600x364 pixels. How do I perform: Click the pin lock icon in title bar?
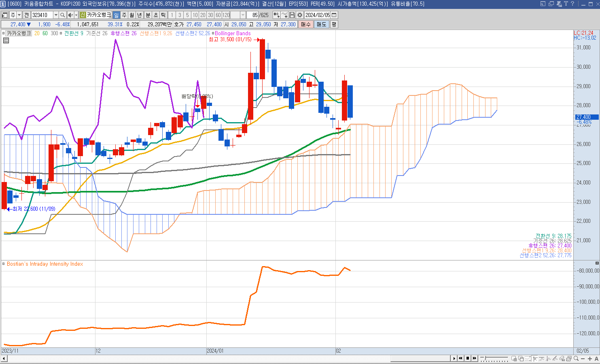pyautogui.click(x=560, y=4)
